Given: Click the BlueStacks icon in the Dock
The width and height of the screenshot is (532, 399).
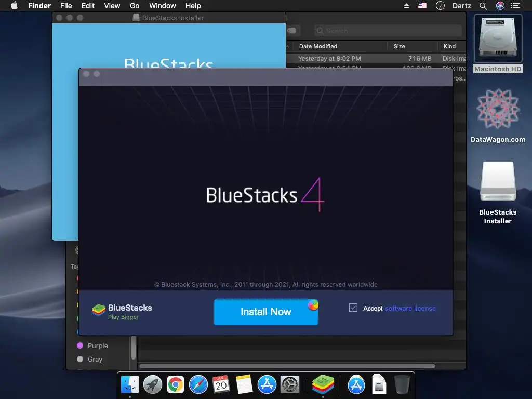Looking at the screenshot, I should (323, 384).
